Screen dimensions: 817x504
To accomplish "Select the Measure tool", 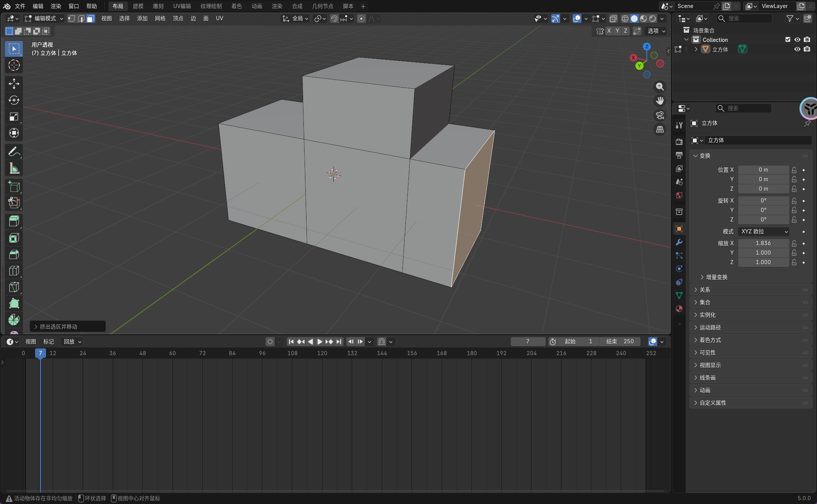I will 14,168.
